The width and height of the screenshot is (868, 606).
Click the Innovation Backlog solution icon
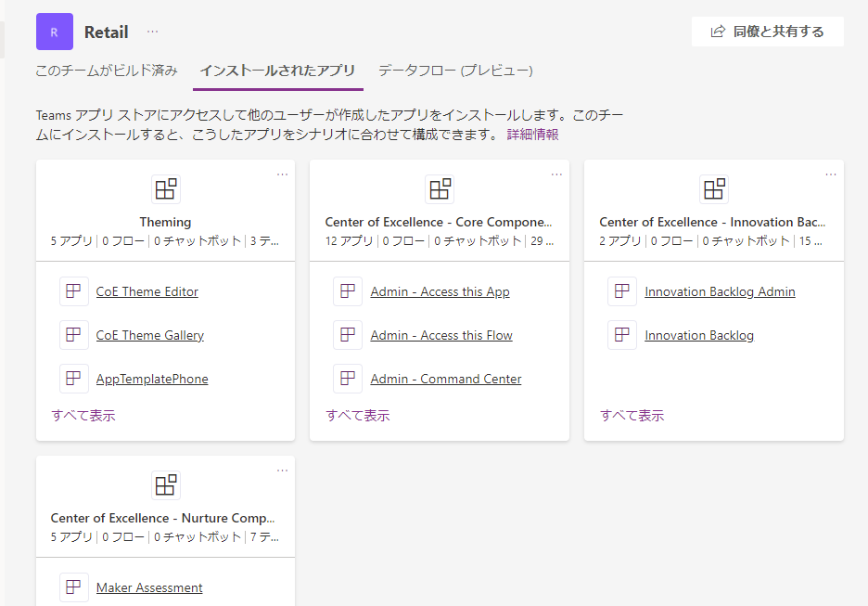pyautogui.click(x=714, y=189)
